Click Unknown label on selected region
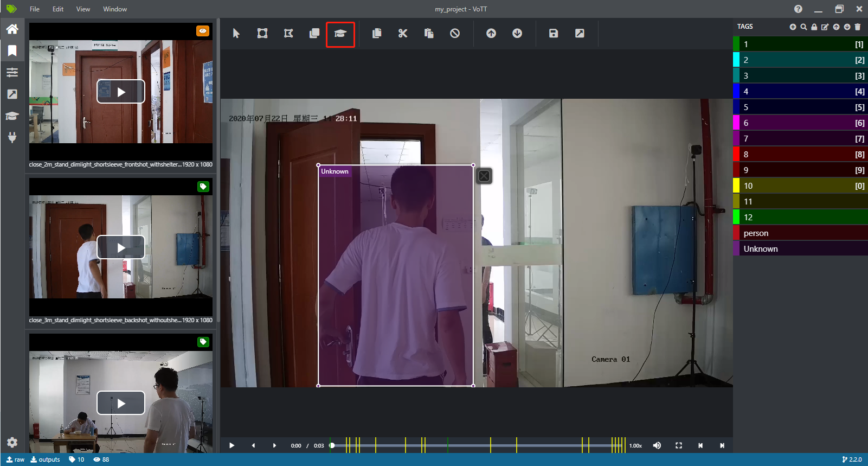This screenshot has width=868, height=466. tap(335, 171)
